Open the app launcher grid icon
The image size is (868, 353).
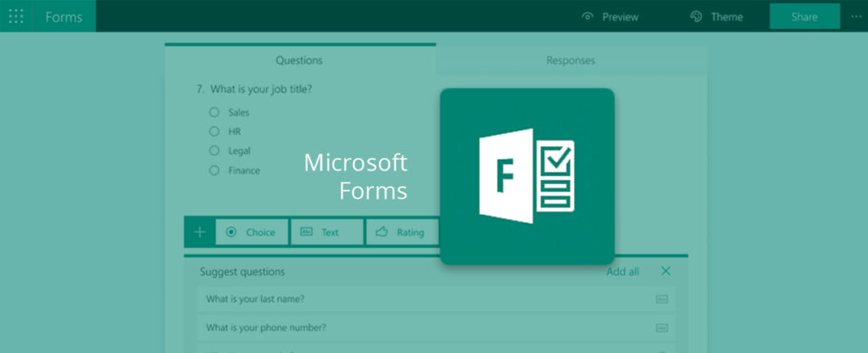[x=16, y=16]
